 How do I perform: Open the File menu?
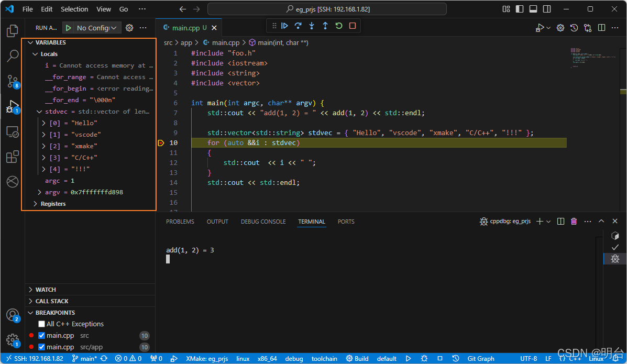(x=28, y=9)
